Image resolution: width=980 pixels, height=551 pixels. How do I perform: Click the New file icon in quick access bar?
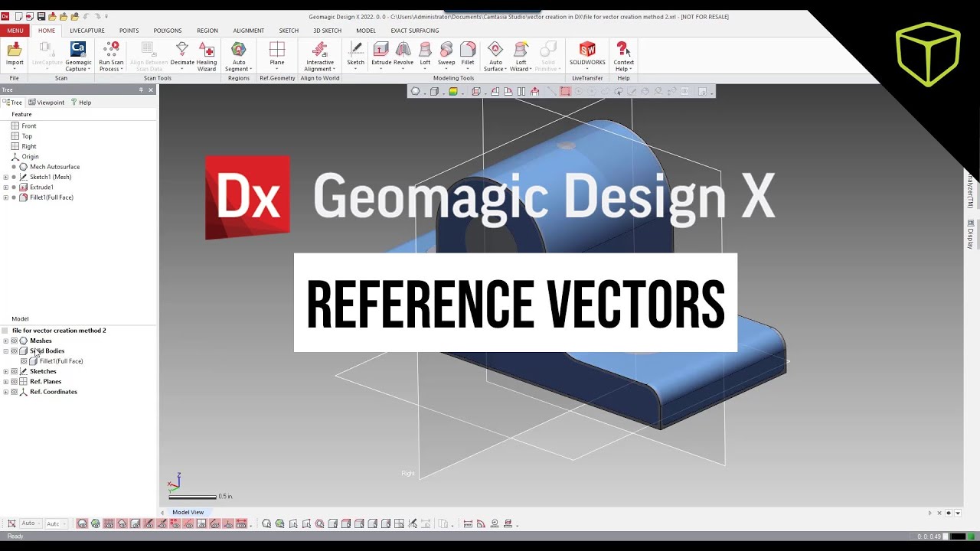pyautogui.click(x=18, y=16)
